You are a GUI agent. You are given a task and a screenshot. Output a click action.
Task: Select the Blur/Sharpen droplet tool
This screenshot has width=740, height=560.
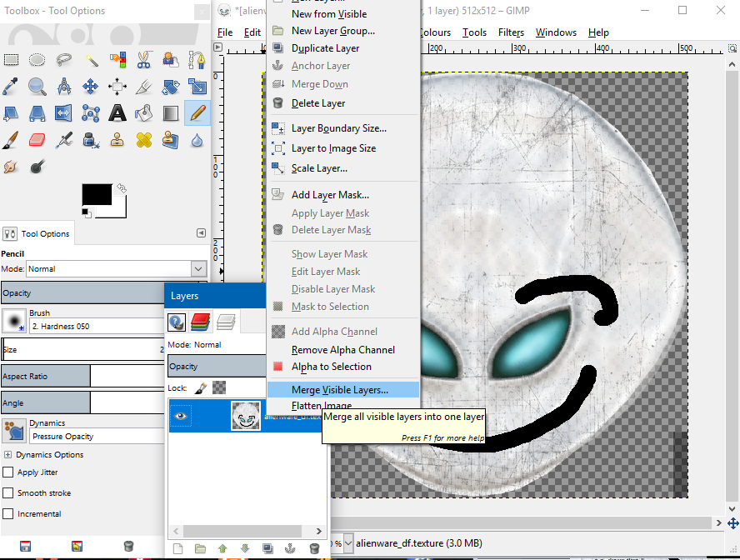pos(197,140)
